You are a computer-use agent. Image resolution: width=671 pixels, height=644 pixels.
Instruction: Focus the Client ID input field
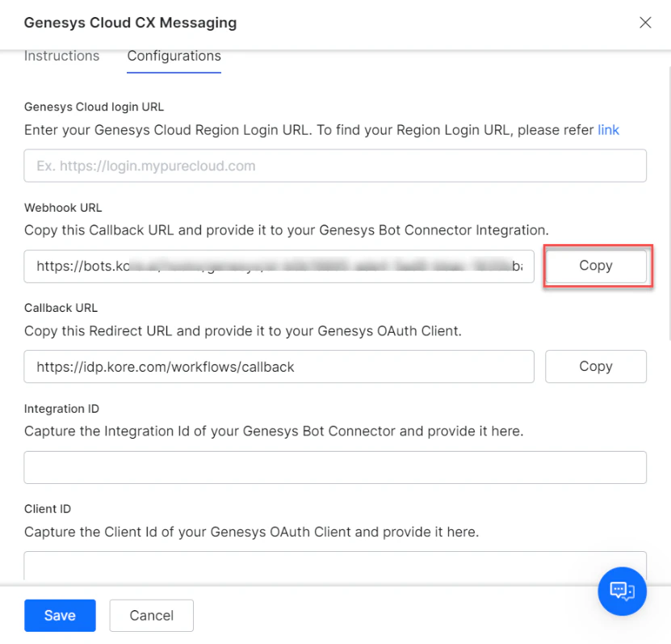tap(335, 566)
